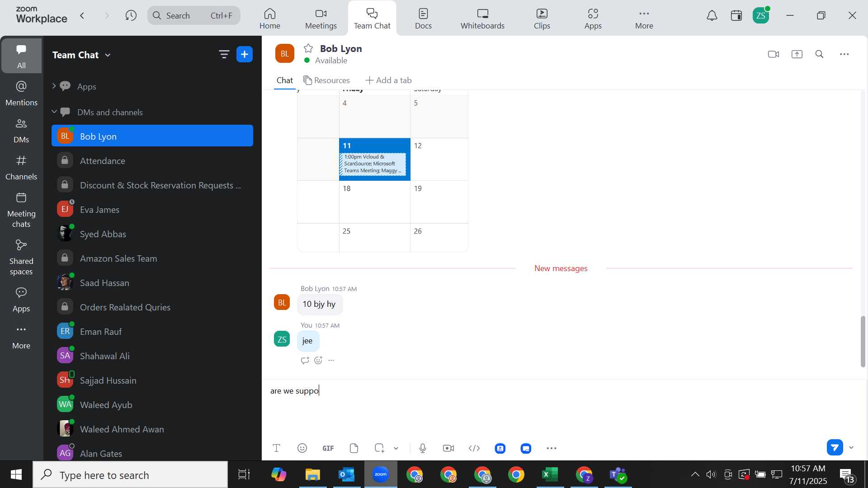Go back in navigation history

tap(82, 16)
